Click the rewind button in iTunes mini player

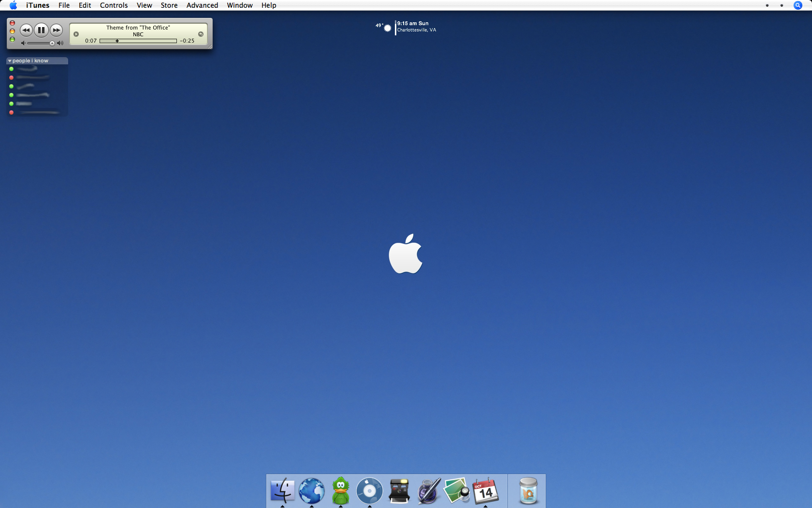click(26, 30)
